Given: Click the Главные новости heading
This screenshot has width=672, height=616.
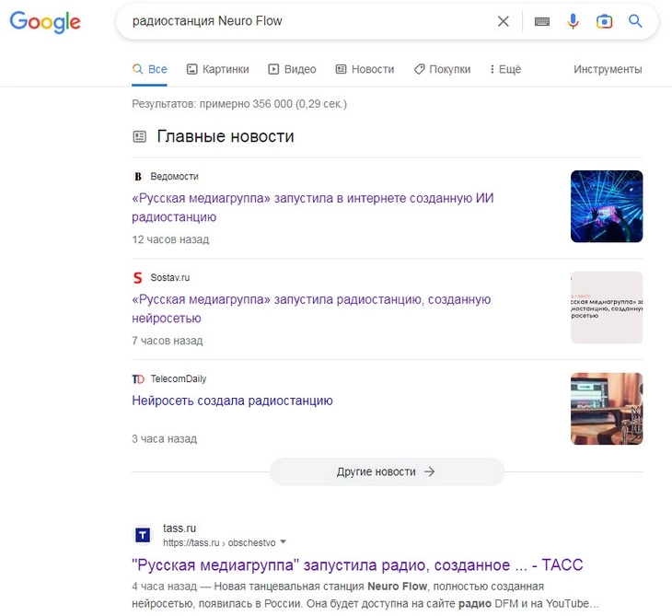Looking at the screenshot, I should pos(226,136).
